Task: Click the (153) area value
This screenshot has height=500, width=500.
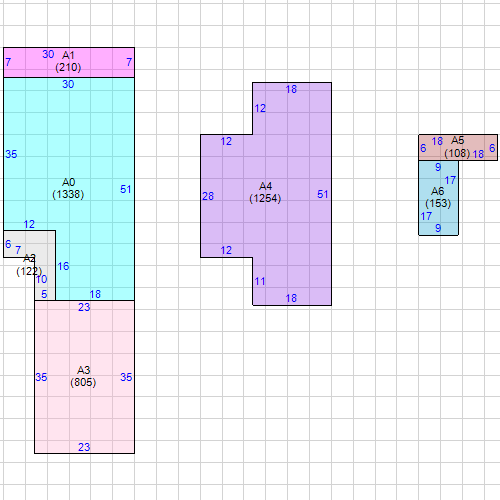Action: point(438,203)
